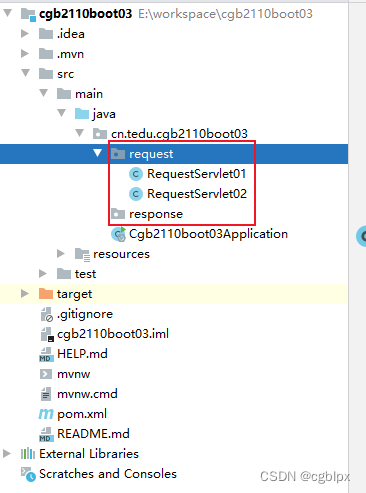Expand the target folder arrow

[25, 293]
